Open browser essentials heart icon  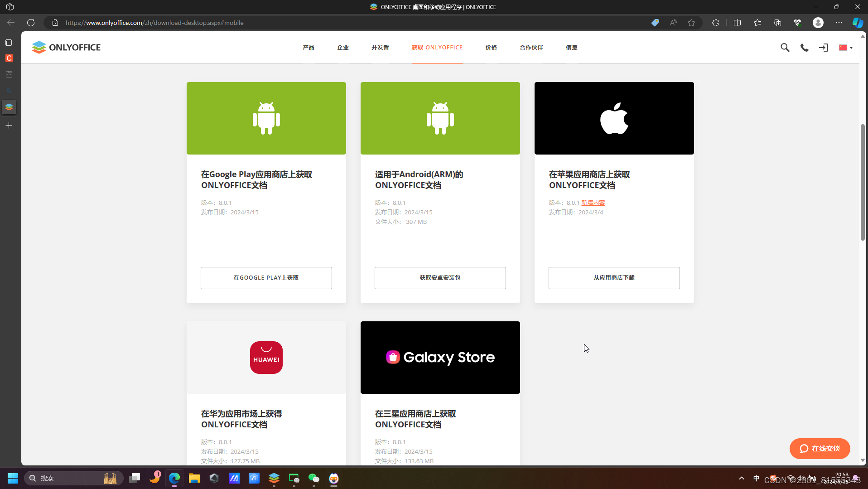click(797, 23)
